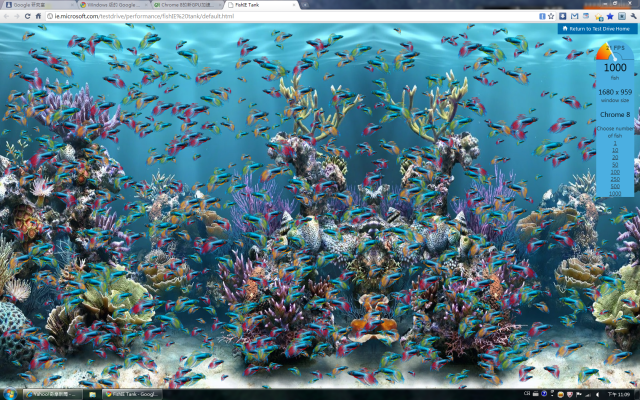Click the Chrome 8 browser label

coord(615,115)
